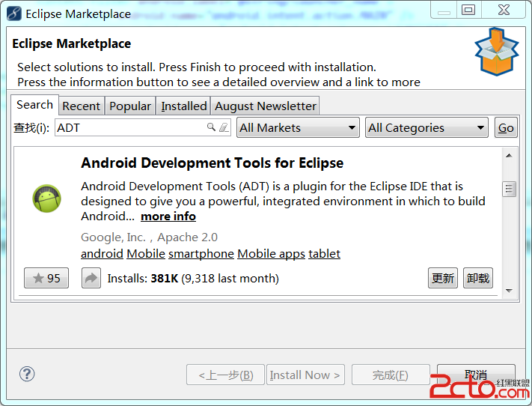The width and height of the screenshot is (532, 406).
Task: Click the Google, Inc. , Apache 2.0 text
Action: (149, 237)
